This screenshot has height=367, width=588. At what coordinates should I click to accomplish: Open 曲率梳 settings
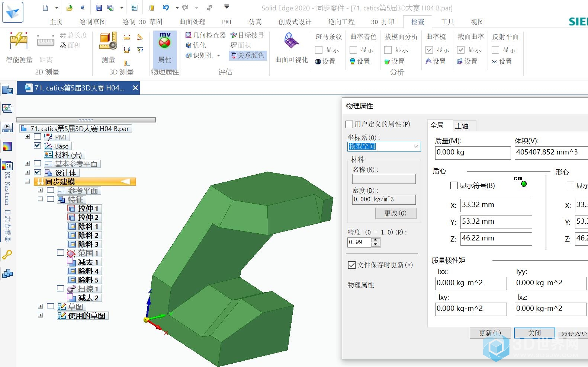436,61
